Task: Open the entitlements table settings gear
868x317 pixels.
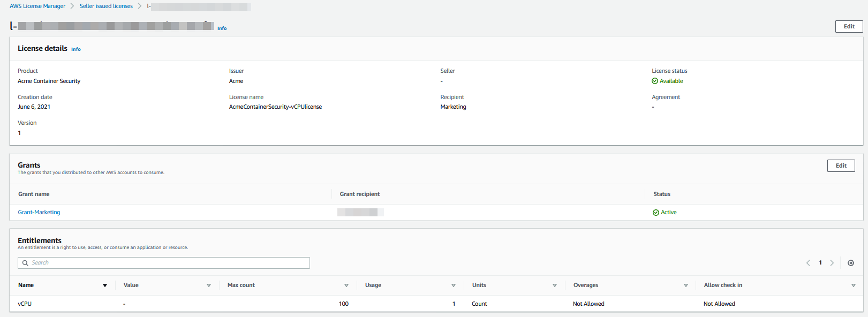Action: tap(851, 263)
